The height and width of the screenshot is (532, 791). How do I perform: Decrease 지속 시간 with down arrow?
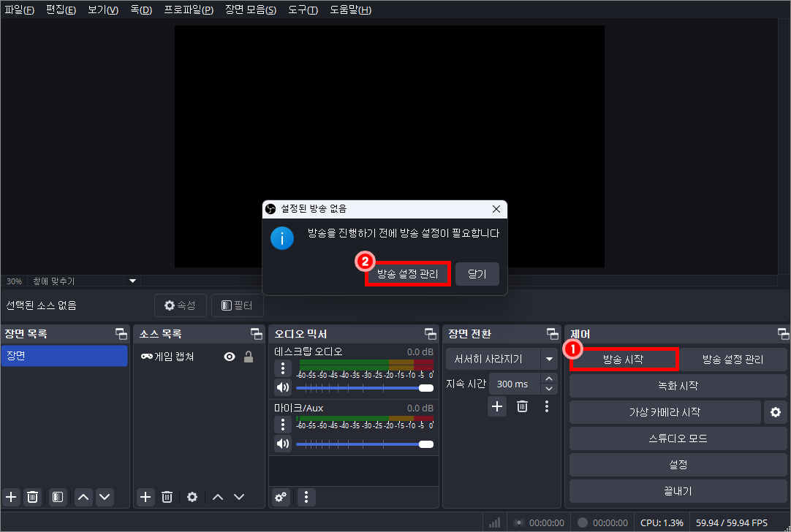(x=549, y=389)
